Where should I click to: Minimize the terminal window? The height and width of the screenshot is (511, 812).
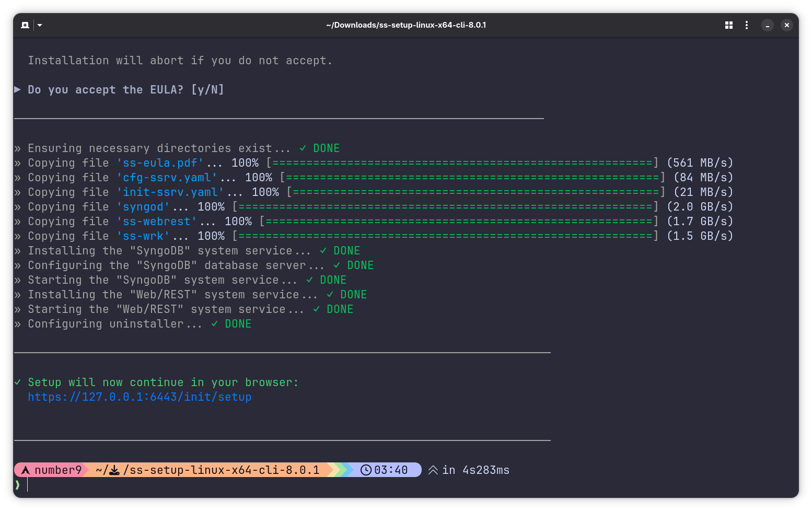tap(768, 25)
